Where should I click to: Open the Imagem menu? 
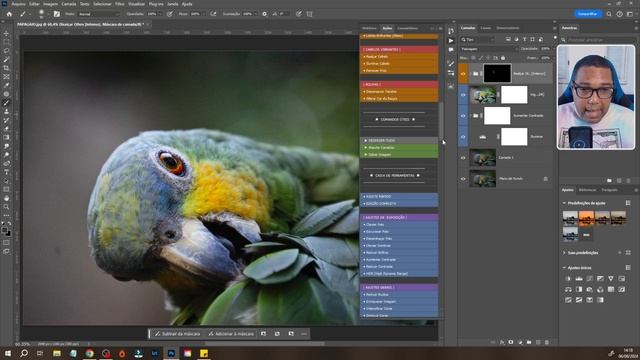coord(51,4)
